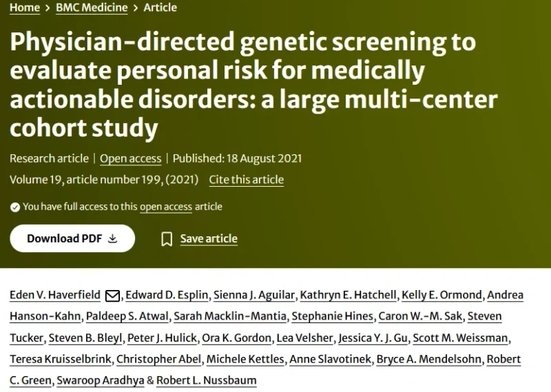Select author Kelly E. Ormond
The image size is (551, 392).
[441, 295]
